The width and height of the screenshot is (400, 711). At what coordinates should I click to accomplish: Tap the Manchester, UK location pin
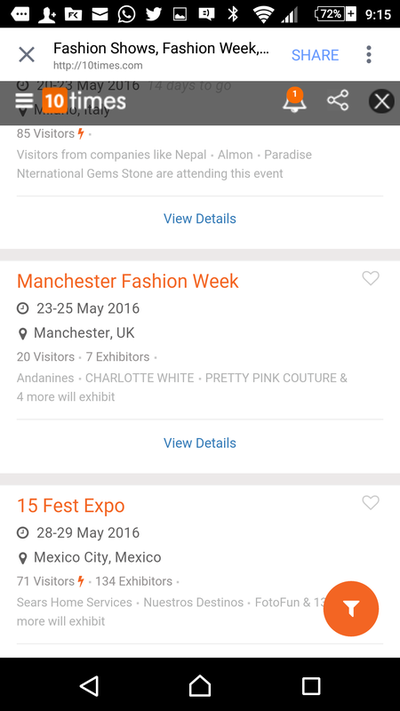[22, 334]
